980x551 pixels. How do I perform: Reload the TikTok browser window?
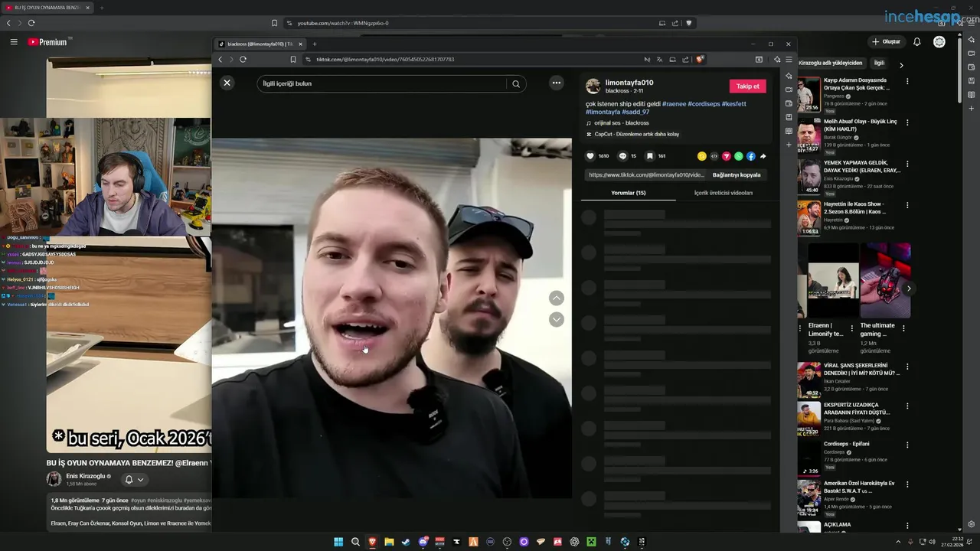tap(243, 60)
